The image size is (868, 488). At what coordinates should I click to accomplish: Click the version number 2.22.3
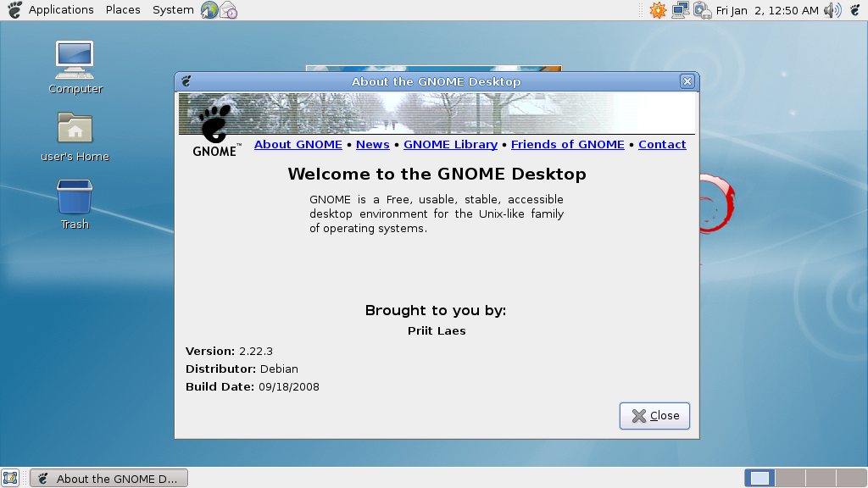coord(256,352)
